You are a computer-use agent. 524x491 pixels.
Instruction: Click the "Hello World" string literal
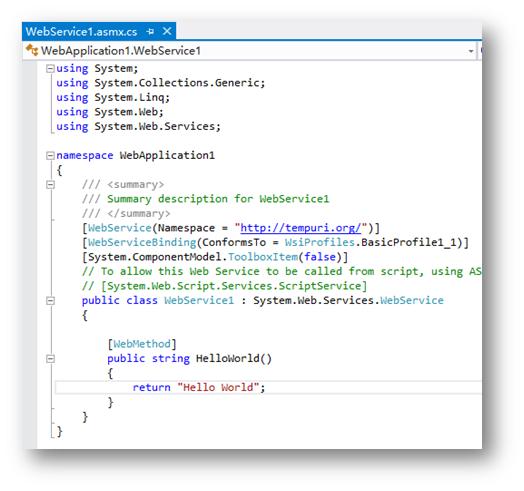218,388
